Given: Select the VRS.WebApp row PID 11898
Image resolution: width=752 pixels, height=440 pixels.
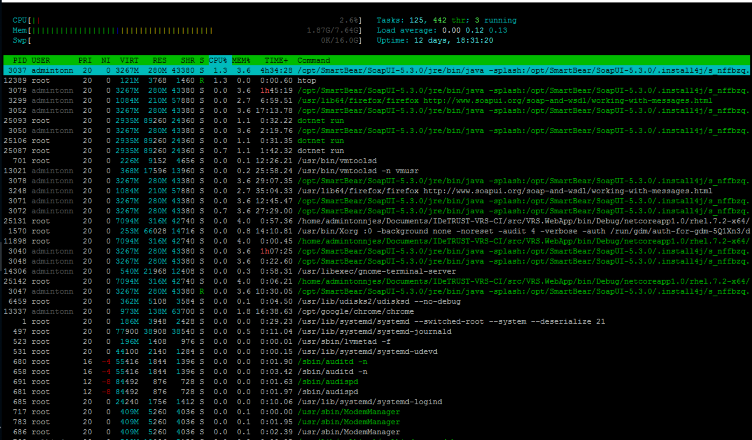Looking at the screenshot, I should point(376,241).
